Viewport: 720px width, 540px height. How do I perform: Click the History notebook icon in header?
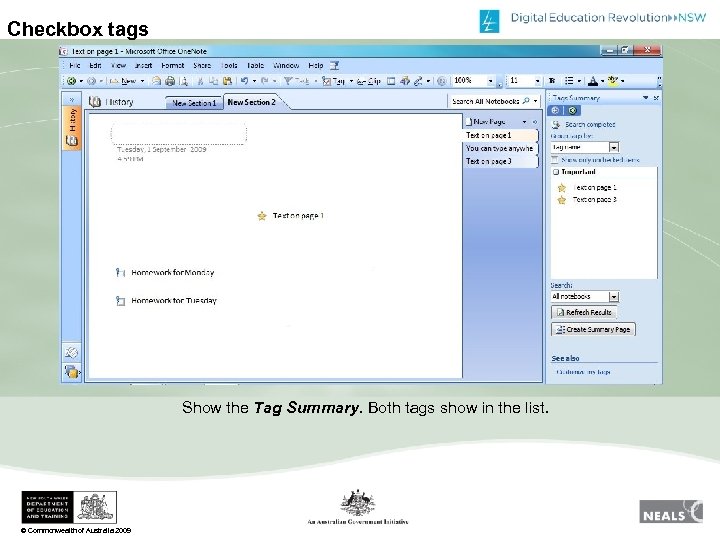pyautogui.click(x=95, y=101)
